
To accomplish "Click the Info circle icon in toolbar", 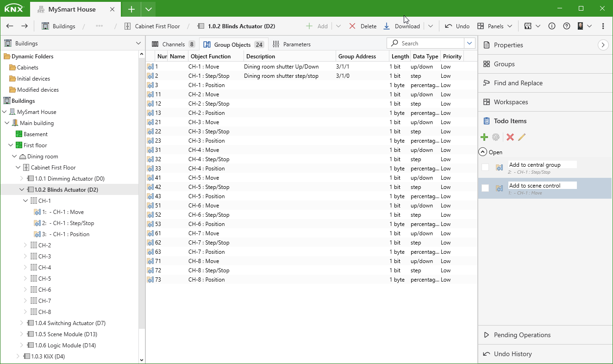I will pos(552,26).
